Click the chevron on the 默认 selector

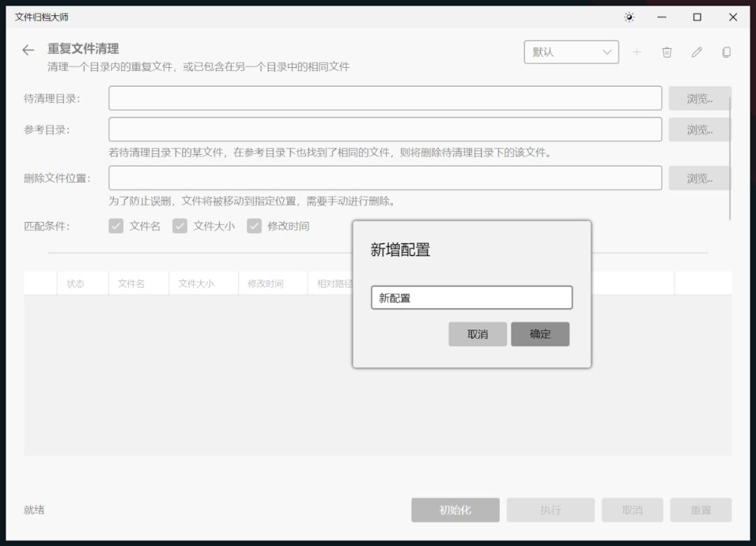pos(608,52)
